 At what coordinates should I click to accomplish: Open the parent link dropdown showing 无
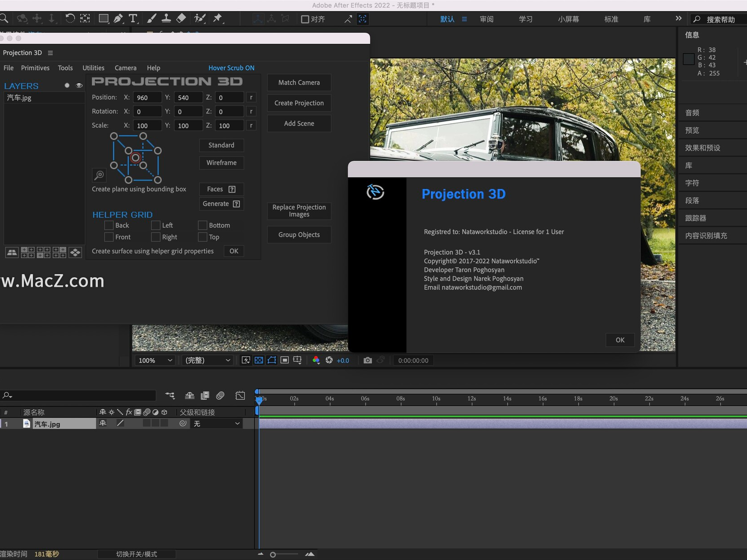click(x=217, y=423)
